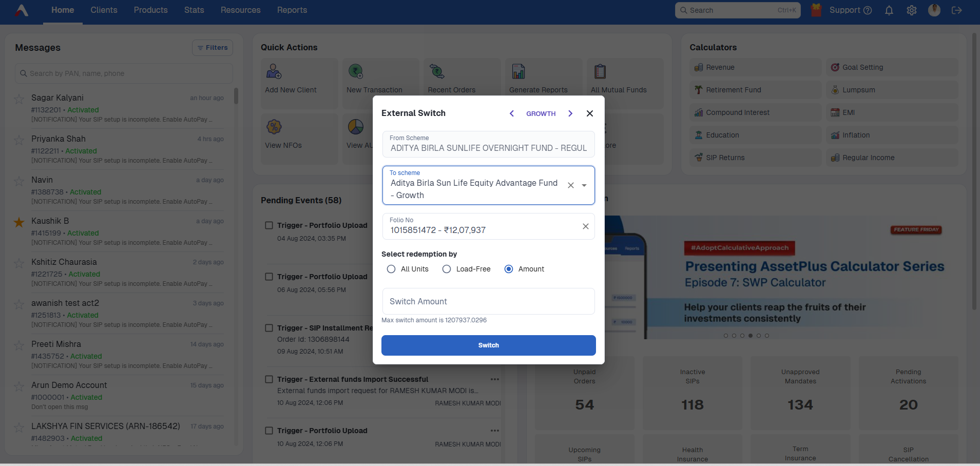Open Stats menu

(x=194, y=10)
